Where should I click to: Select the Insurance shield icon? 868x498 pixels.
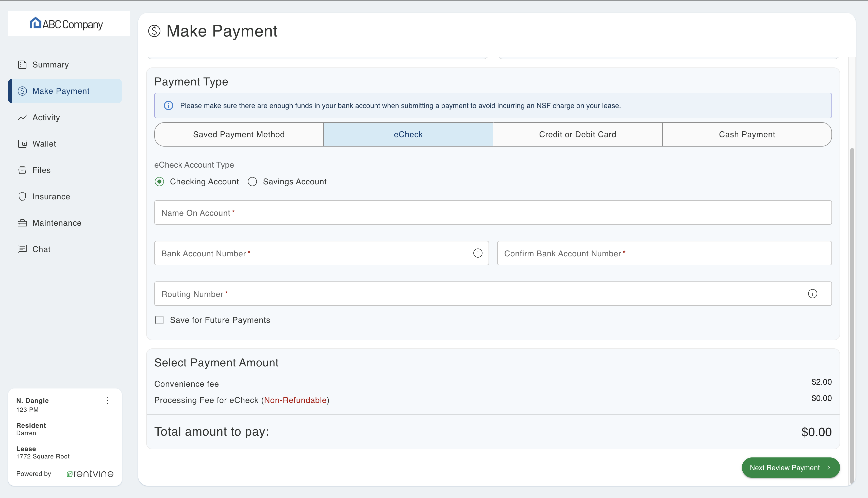click(22, 196)
